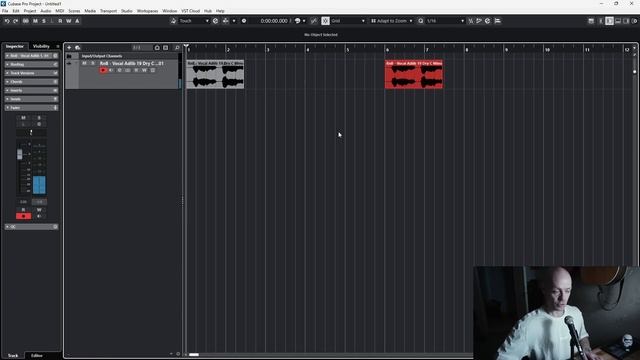Click the Quantize apply icon before 1/16
Image resolution: width=640 pixels, height=360 pixels.
(420, 21)
